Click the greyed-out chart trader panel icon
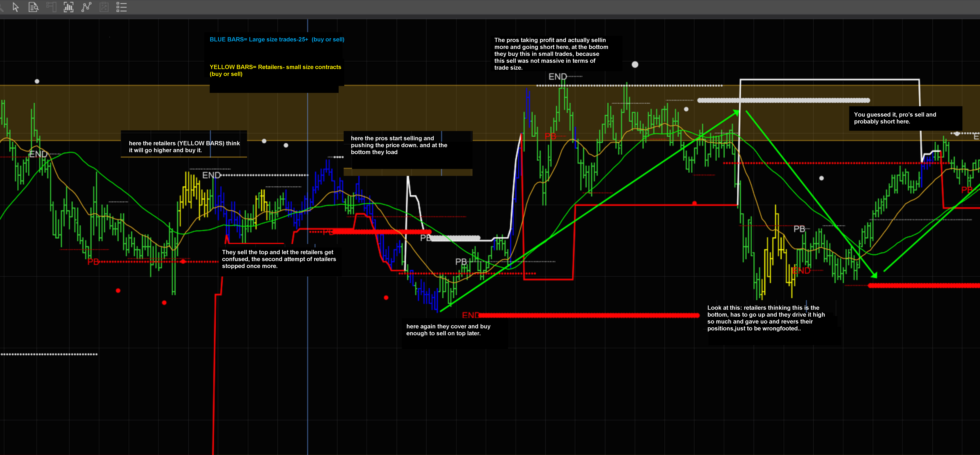The width and height of the screenshot is (980, 455). (x=51, y=7)
